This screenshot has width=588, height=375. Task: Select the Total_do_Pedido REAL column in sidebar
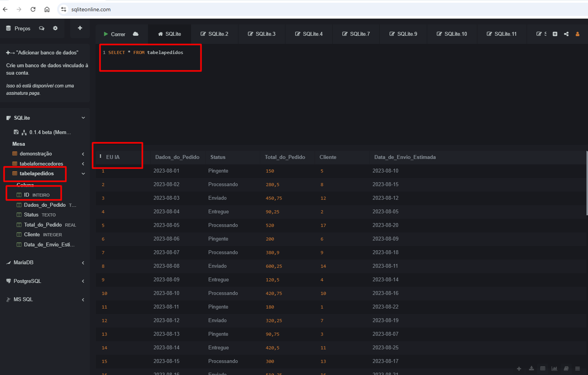[x=46, y=225]
